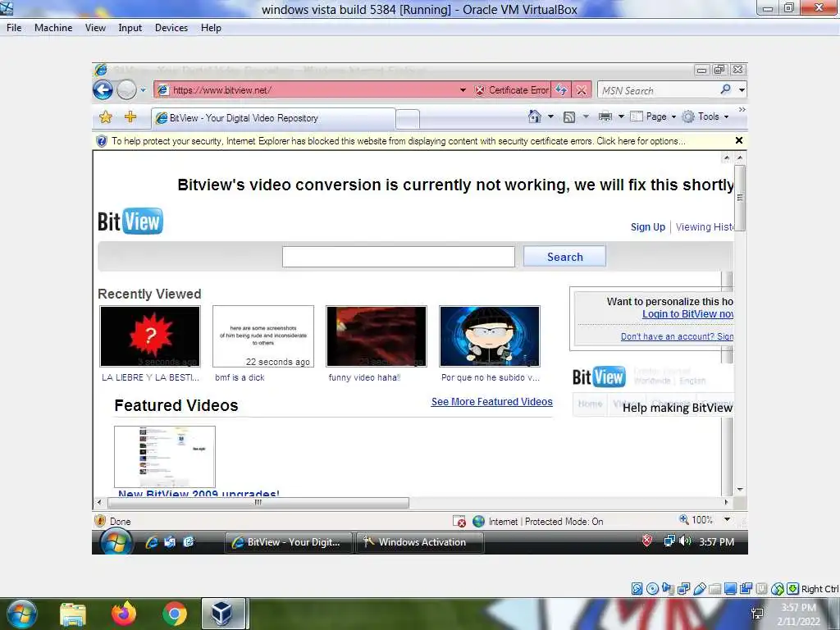Viewport: 840px width, 630px height.
Task: Open the VirtualBox Devices menu
Action: (x=171, y=28)
